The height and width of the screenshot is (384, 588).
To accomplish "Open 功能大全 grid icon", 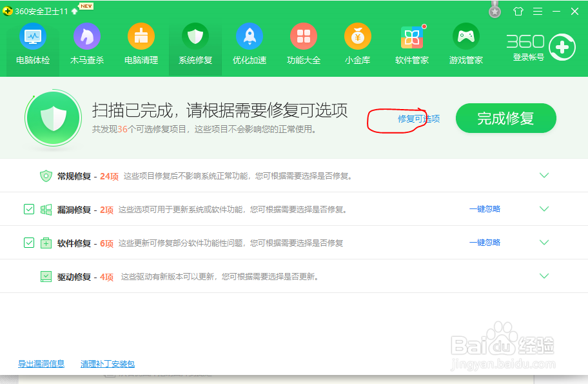I will pos(304,36).
